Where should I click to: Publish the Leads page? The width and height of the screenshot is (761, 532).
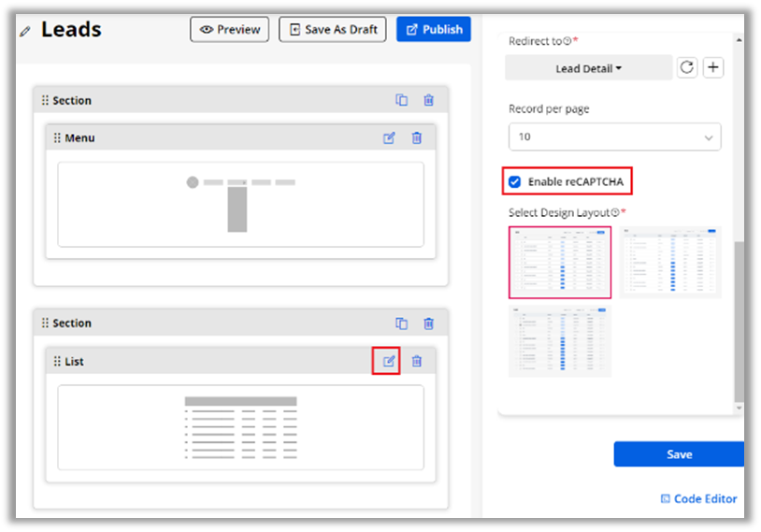click(434, 29)
